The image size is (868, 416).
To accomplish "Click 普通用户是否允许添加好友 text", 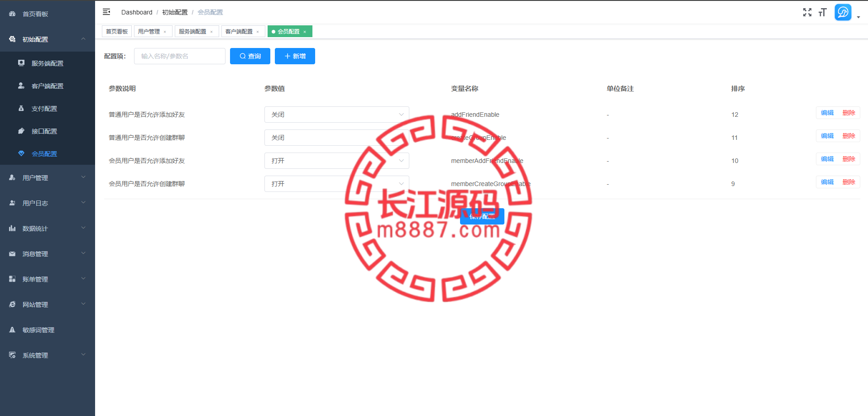I will point(147,115).
